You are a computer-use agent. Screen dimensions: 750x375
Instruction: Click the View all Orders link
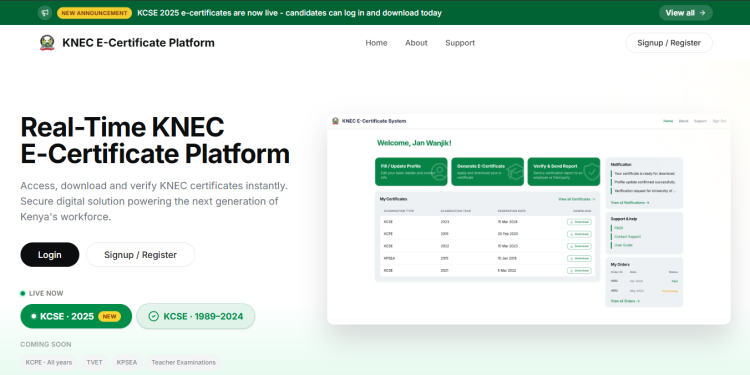[625, 301]
